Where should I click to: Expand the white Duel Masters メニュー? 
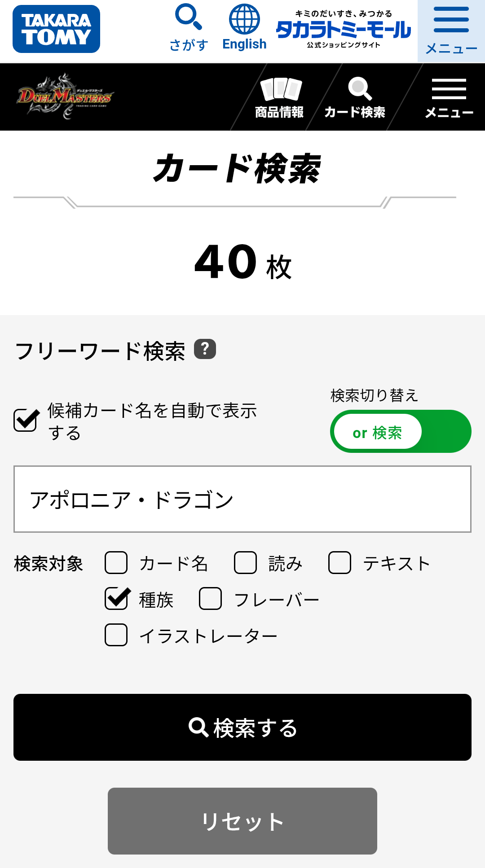tap(449, 97)
